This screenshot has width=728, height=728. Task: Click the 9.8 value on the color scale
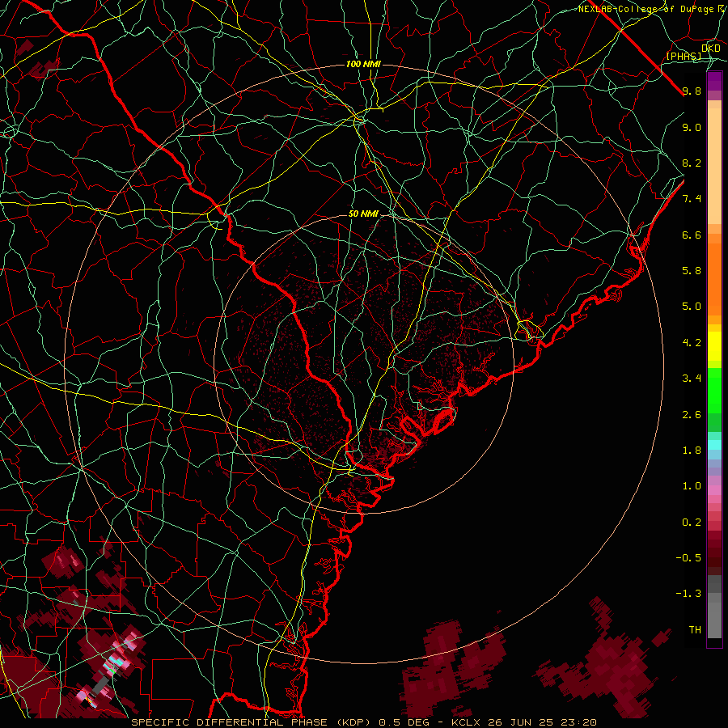point(692,91)
